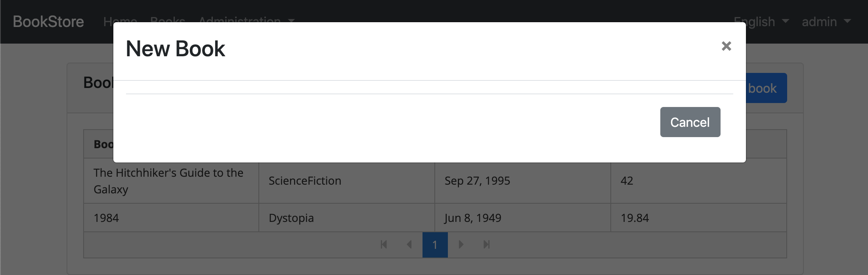The image size is (868, 275).
Task: Expand the Administration dropdown menu
Action: 240,21
